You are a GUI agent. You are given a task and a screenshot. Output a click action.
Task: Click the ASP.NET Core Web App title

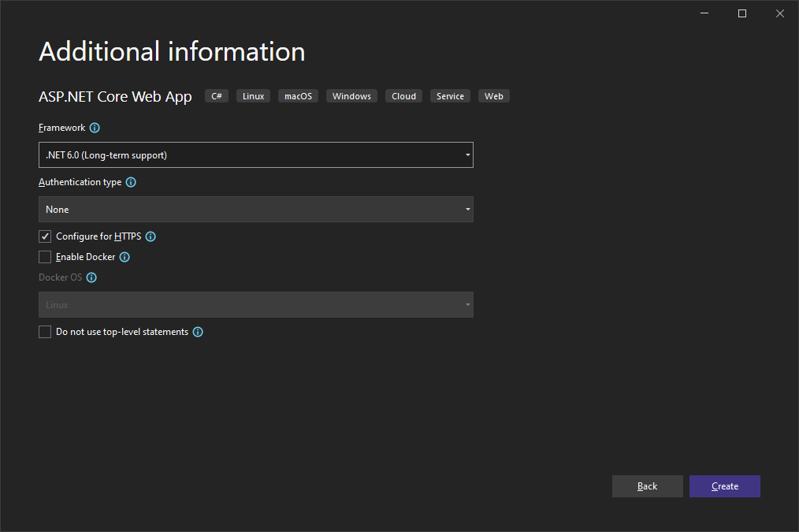pyautogui.click(x=115, y=97)
